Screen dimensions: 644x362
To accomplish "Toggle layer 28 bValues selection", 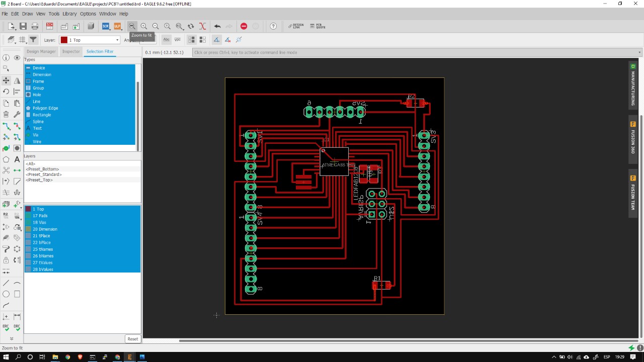I will coord(82,269).
